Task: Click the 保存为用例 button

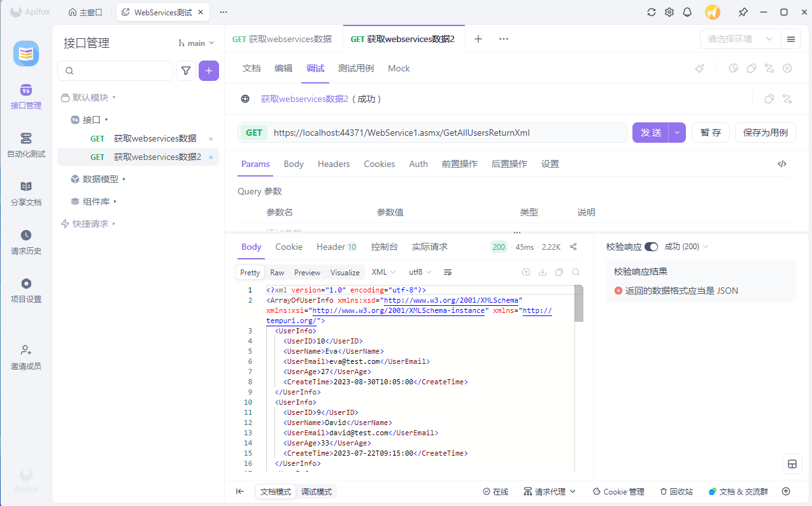Action: pyautogui.click(x=765, y=133)
